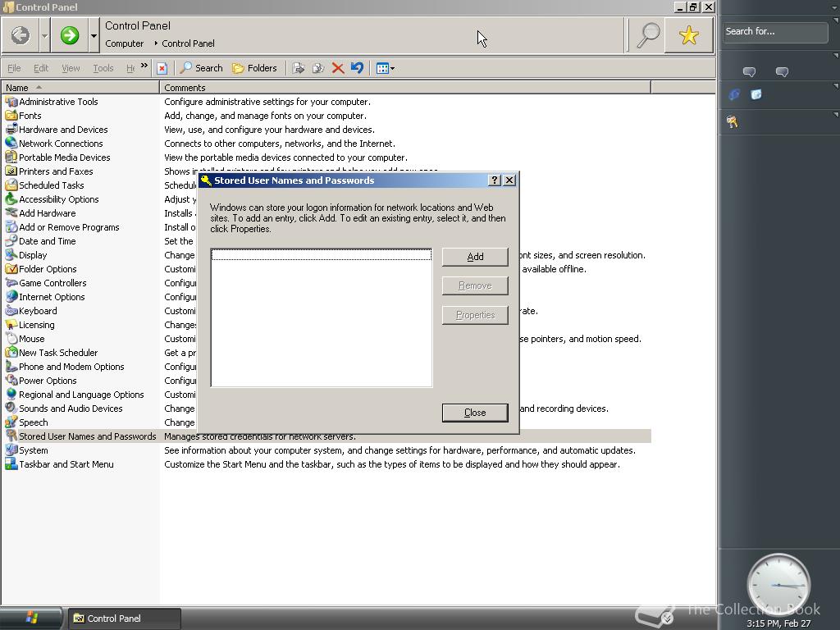
Task: Click the sidebar keys icon
Action: point(733,121)
